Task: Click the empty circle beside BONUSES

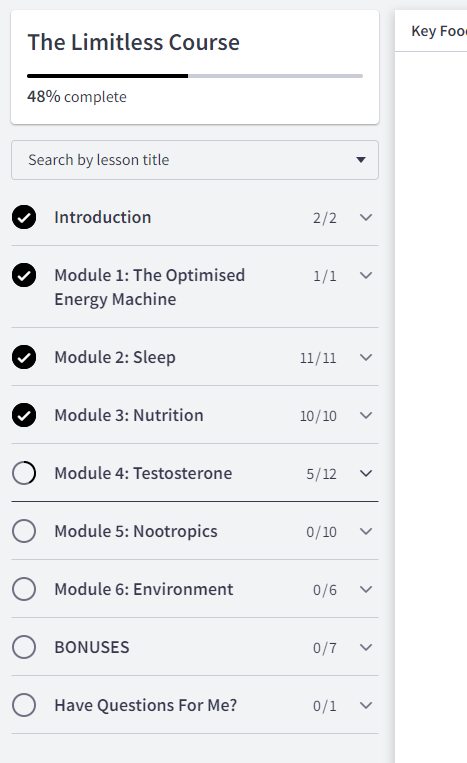Action: [24, 647]
